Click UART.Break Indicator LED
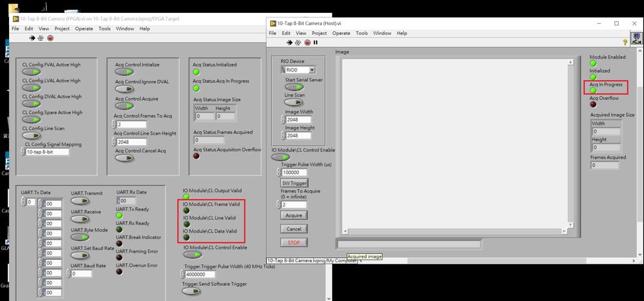This screenshot has height=301, width=644. [x=119, y=244]
